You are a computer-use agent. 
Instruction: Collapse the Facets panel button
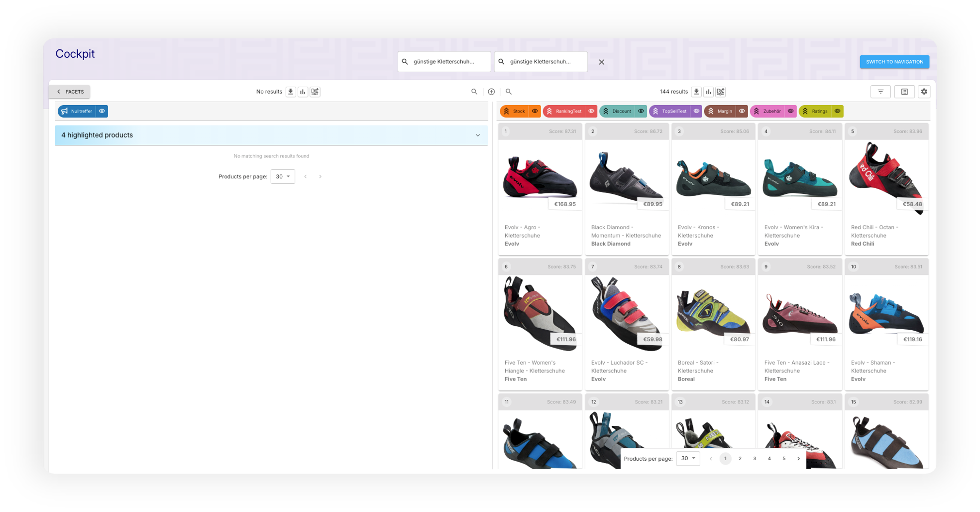70,92
